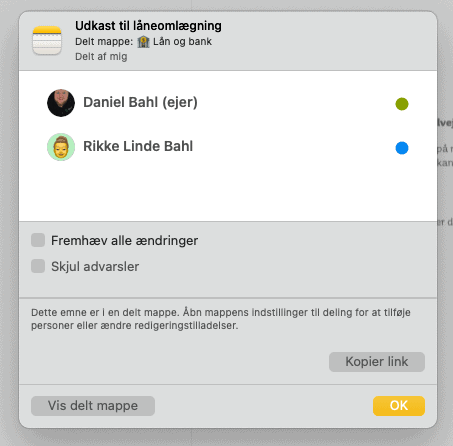Open the shared folder via Vis delt mappe
The height and width of the screenshot is (446, 453).
tap(93, 406)
